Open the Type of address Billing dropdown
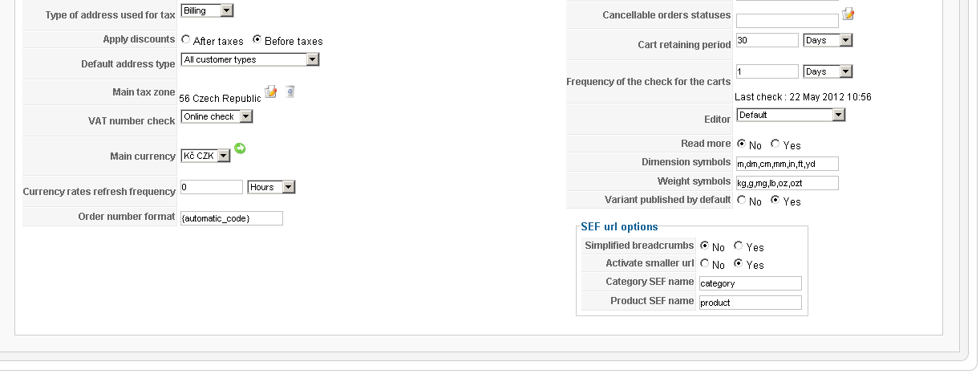 point(207,10)
